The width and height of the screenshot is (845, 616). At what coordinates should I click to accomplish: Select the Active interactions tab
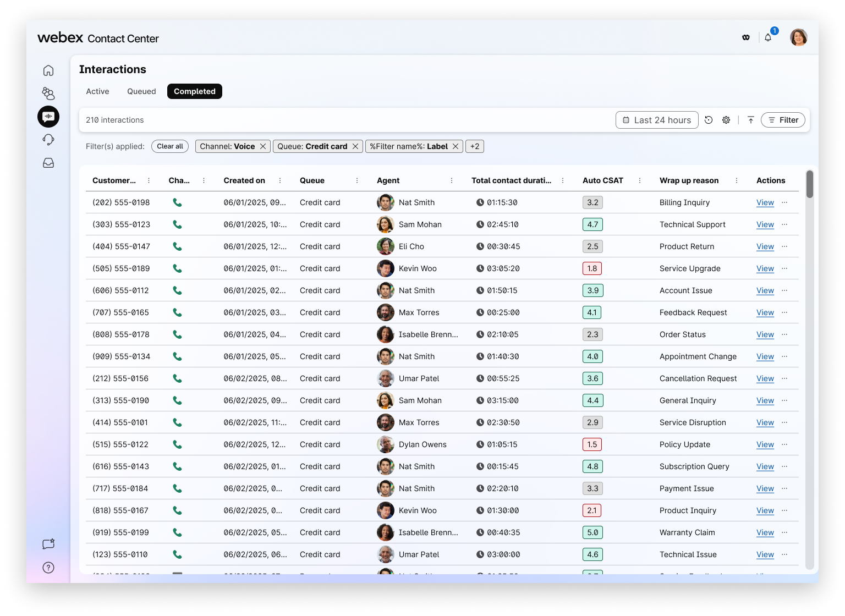pos(97,91)
